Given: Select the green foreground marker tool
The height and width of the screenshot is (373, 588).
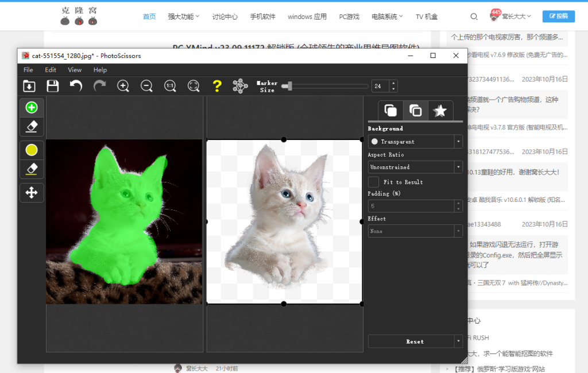Looking at the screenshot, I should 32,107.
